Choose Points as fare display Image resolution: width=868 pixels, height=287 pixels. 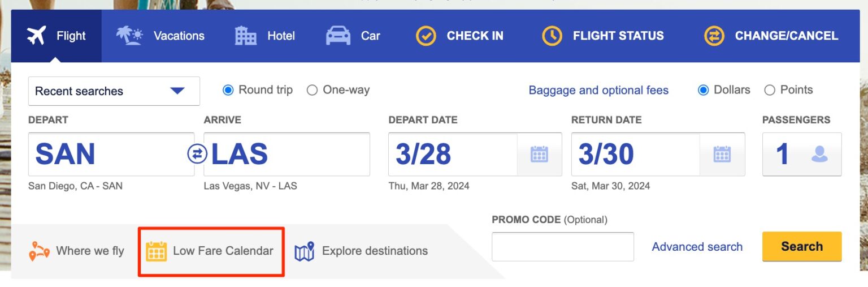(769, 90)
